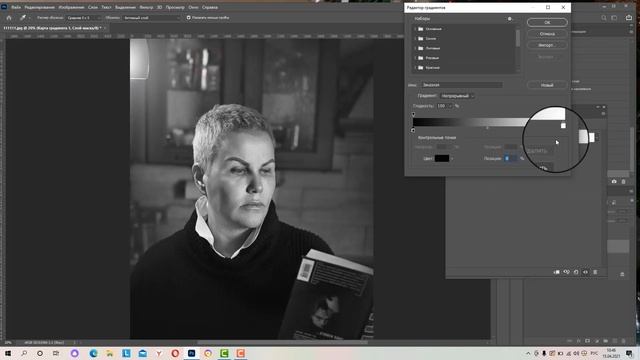The height and width of the screenshot is (360, 640).
Task: Click the Импорт button
Action: 547,45
